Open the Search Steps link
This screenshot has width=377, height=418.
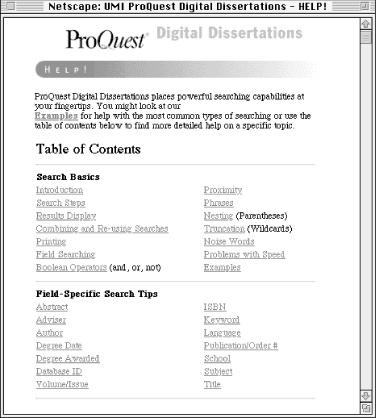tap(61, 203)
